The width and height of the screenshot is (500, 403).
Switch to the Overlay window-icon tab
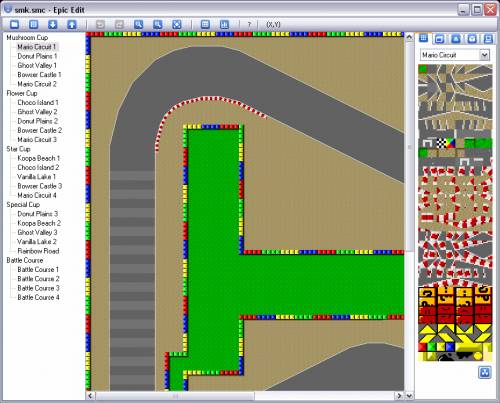[439, 39]
